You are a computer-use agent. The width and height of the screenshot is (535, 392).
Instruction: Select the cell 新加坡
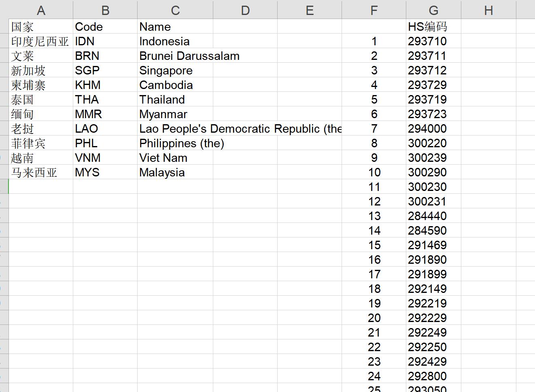(x=41, y=70)
